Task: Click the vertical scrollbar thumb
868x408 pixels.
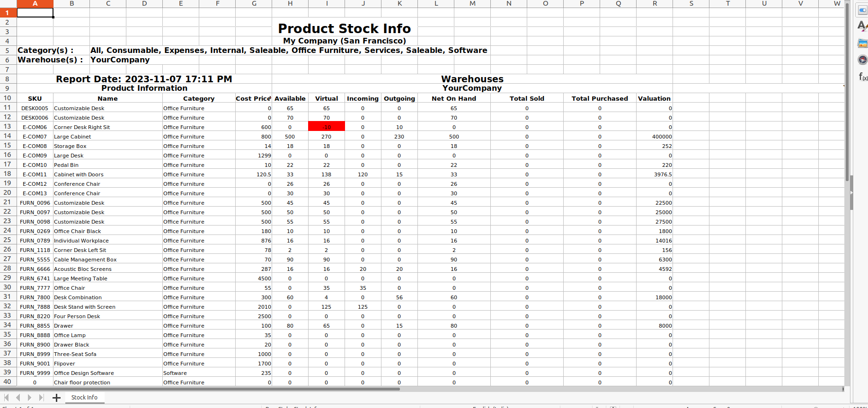Action: [847, 92]
